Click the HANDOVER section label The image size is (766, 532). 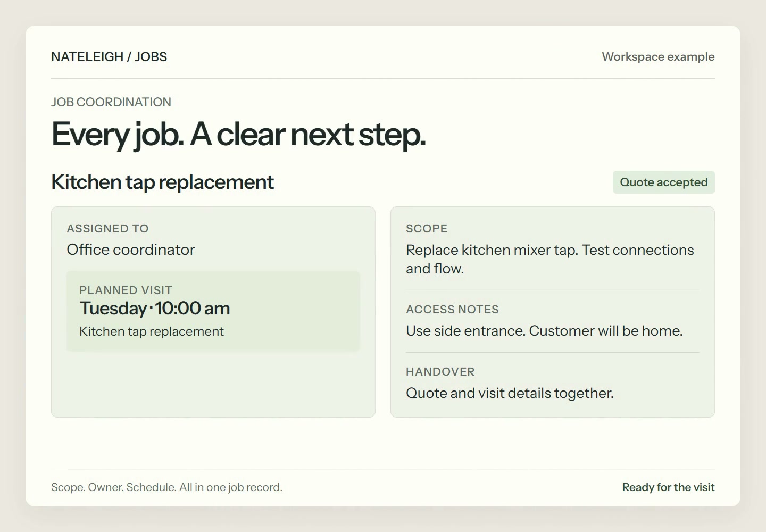point(440,372)
